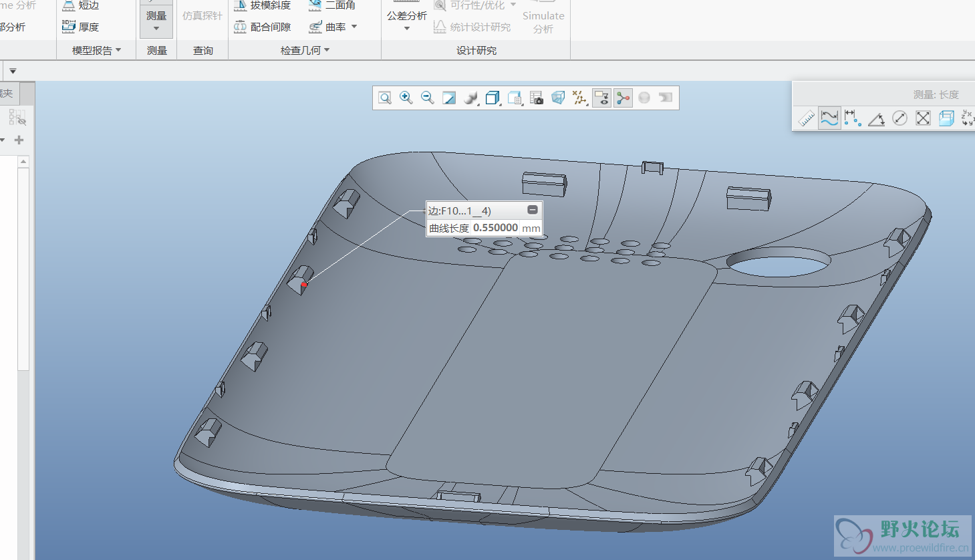Select the Area measure icon
The height and width of the screenshot is (560, 975).
pos(923,118)
